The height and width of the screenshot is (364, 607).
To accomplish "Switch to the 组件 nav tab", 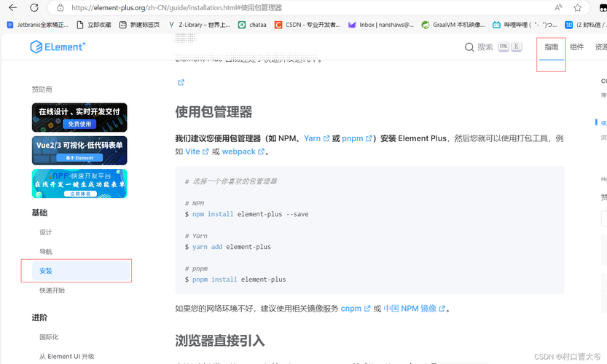I will (576, 47).
